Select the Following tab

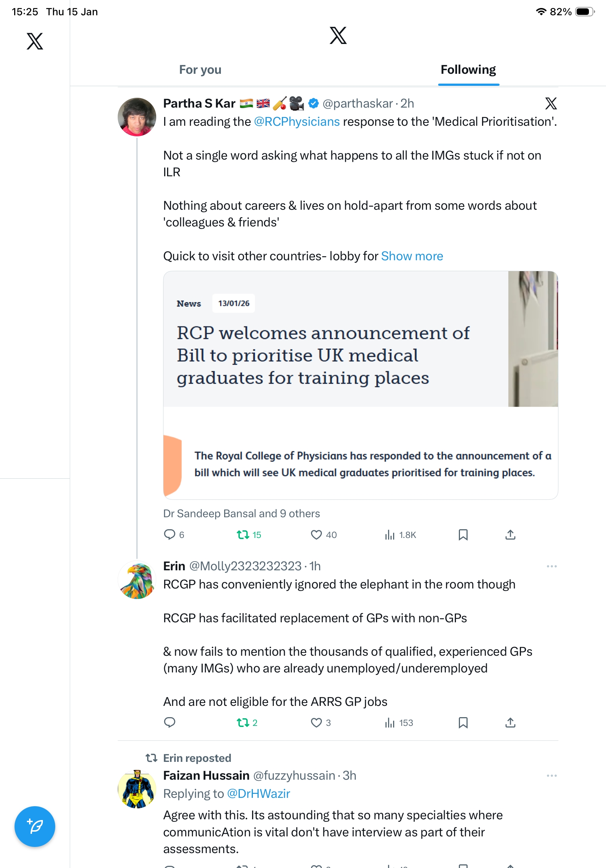(x=468, y=70)
